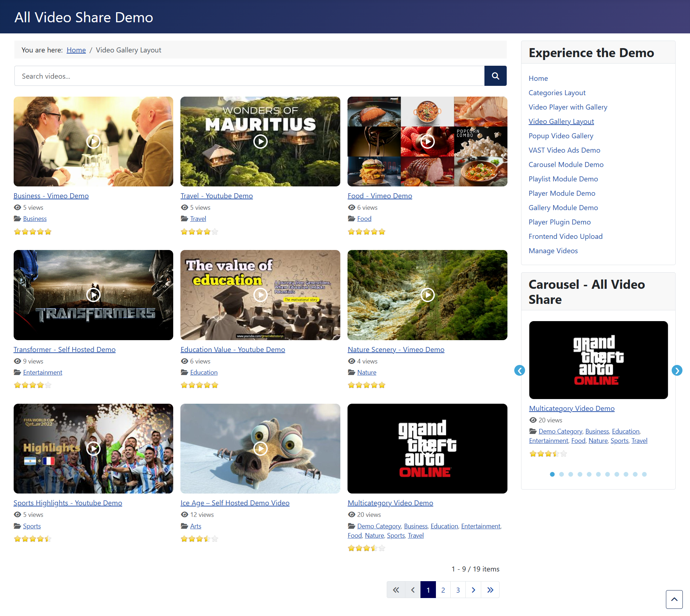The image size is (690, 616).
Task: Open Multicategory Video Demo link in the gallery grid
Action: coord(390,503)
